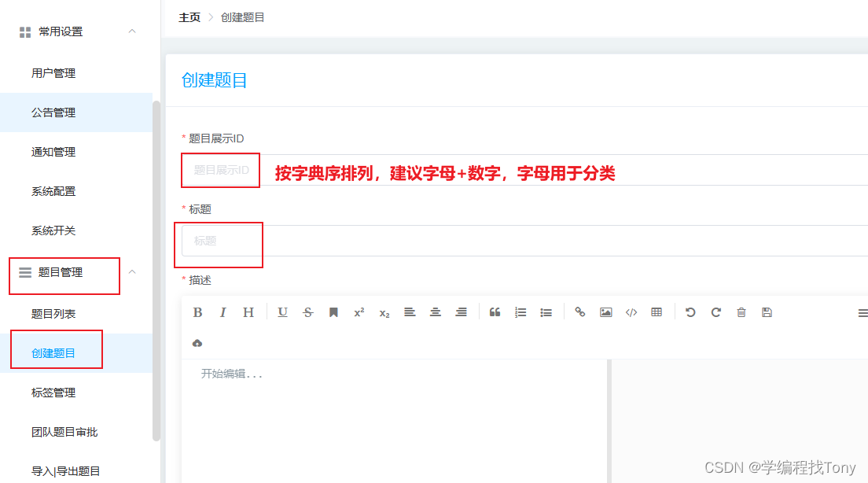Viewport: 868px width, 483px height.
Task: Apply bold formatting in the description editor
Action: (197, 312)
